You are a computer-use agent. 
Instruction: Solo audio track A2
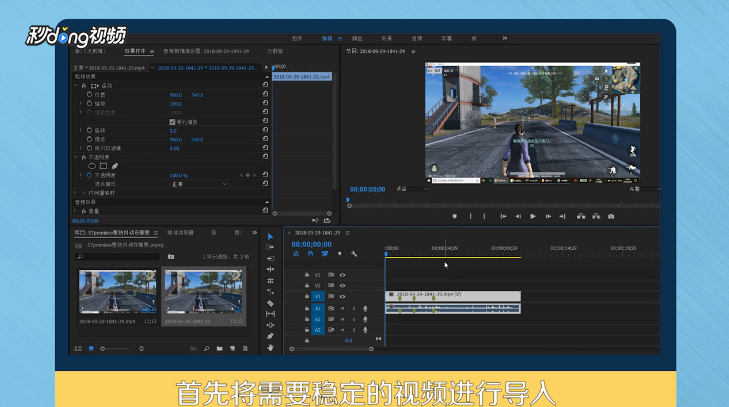tap(354, 320)
